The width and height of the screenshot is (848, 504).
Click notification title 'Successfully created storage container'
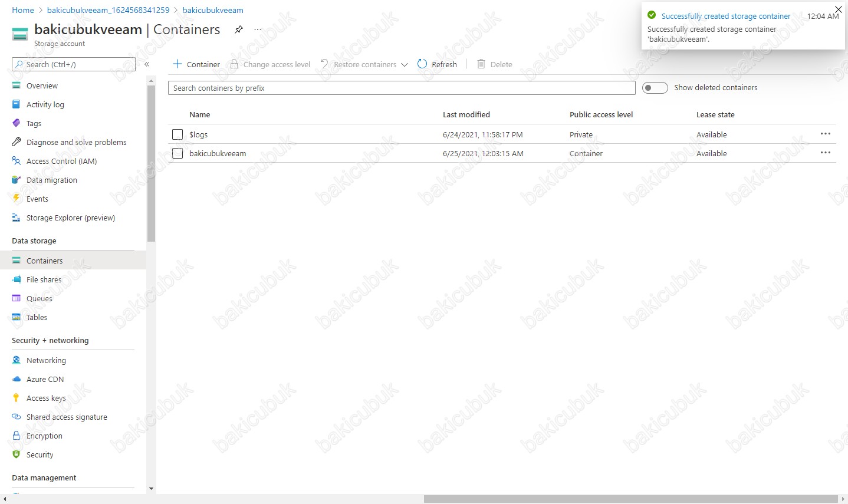coord(726,16)
